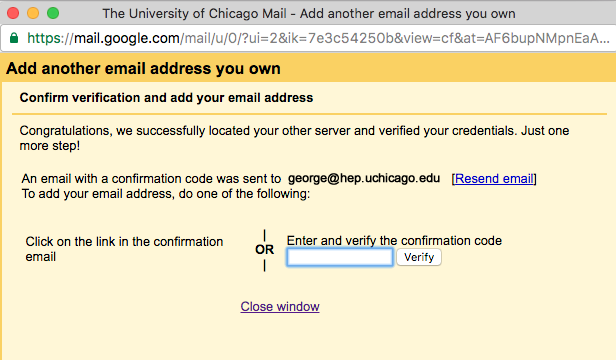Click the Add another email address heading
Screen dimensions: 616x360
(143, 68)
